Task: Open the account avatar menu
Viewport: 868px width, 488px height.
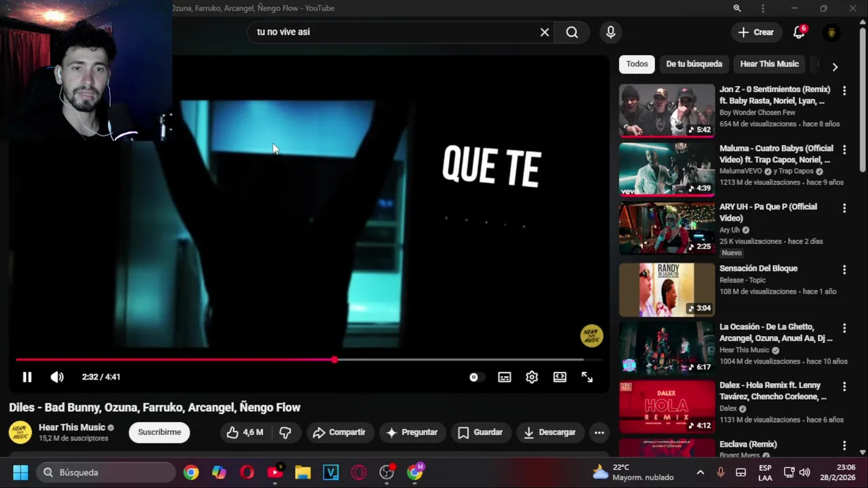Action: (x=831, y=32)
